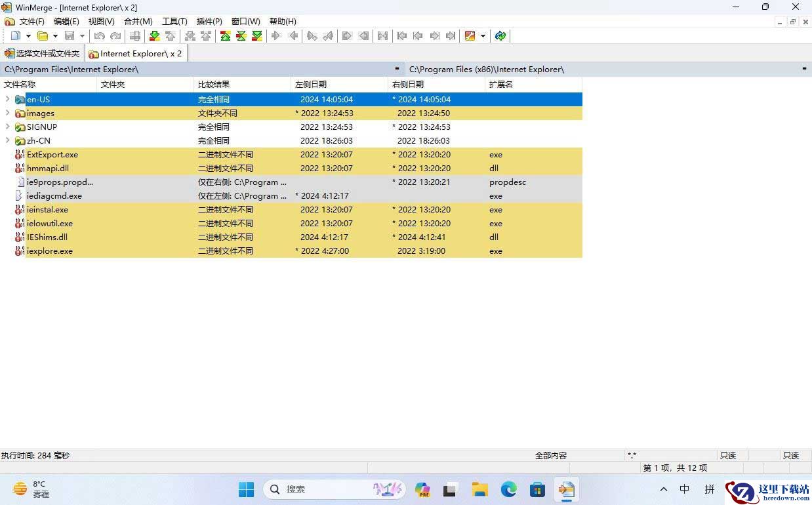Screen dimensions: 812x505
Task: Open the 帮助(H) menu
Action: (283, 22)
